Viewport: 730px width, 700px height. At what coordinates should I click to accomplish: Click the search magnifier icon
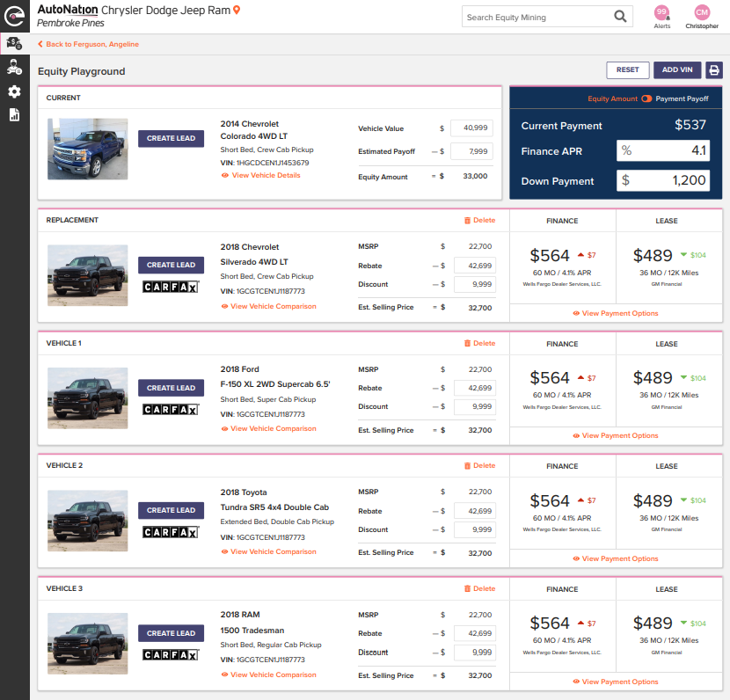tap(621, 17)
